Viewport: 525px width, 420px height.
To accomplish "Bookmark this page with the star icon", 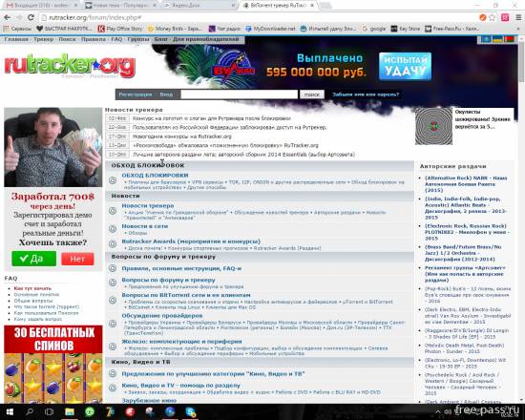I will (493, 17).
